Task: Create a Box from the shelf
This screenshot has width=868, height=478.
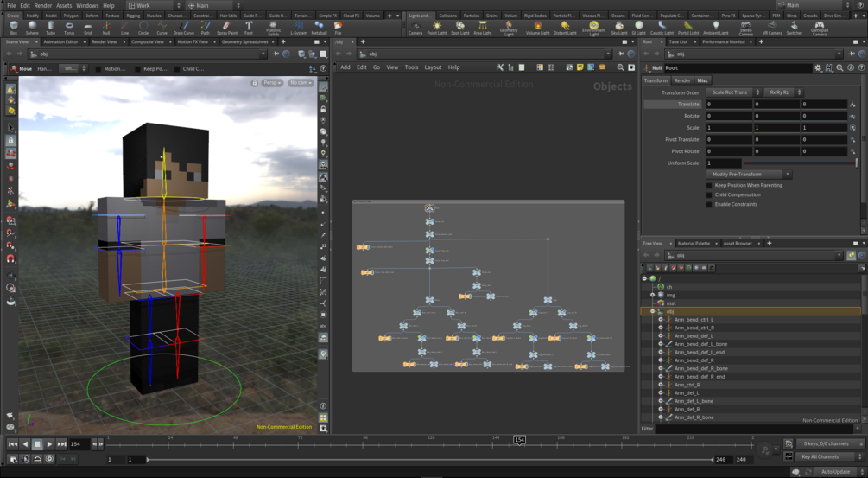Action: click(x=14, y=28)
